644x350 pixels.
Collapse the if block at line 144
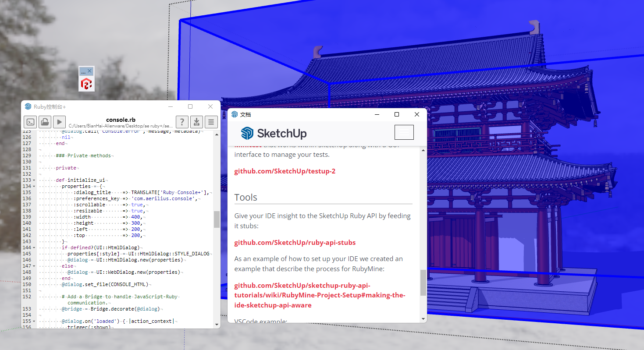35,247
